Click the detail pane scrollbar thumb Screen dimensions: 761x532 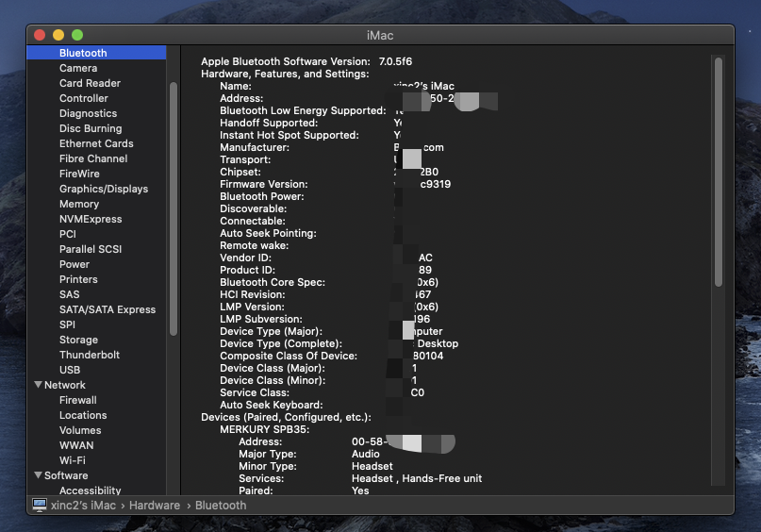tap(719, 173)
